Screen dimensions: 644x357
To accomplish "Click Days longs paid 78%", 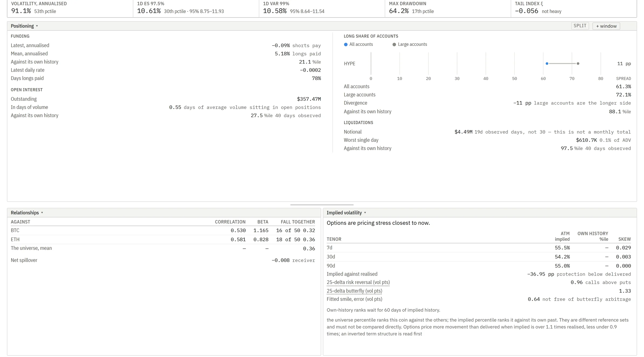I will [x=316, y=78].
